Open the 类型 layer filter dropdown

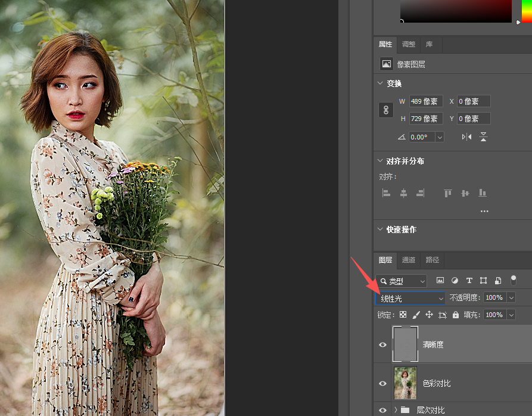click(401, 281)
